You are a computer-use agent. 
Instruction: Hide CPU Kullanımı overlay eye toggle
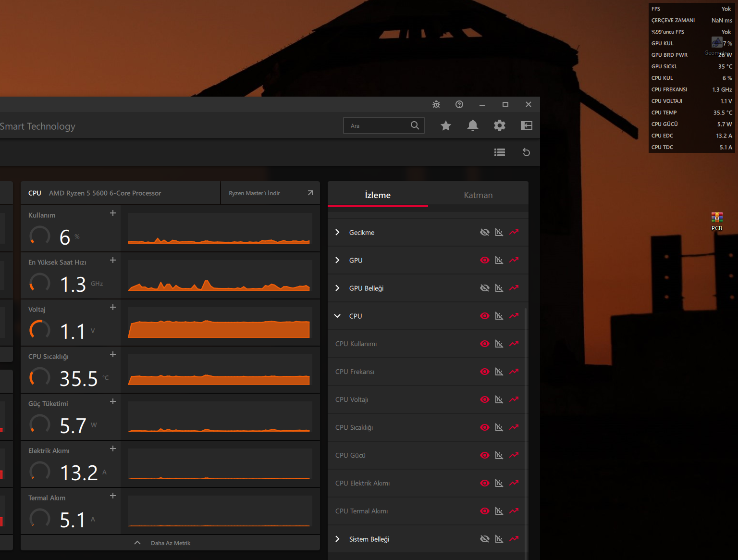pyautogui.click(x=485, y=344)
